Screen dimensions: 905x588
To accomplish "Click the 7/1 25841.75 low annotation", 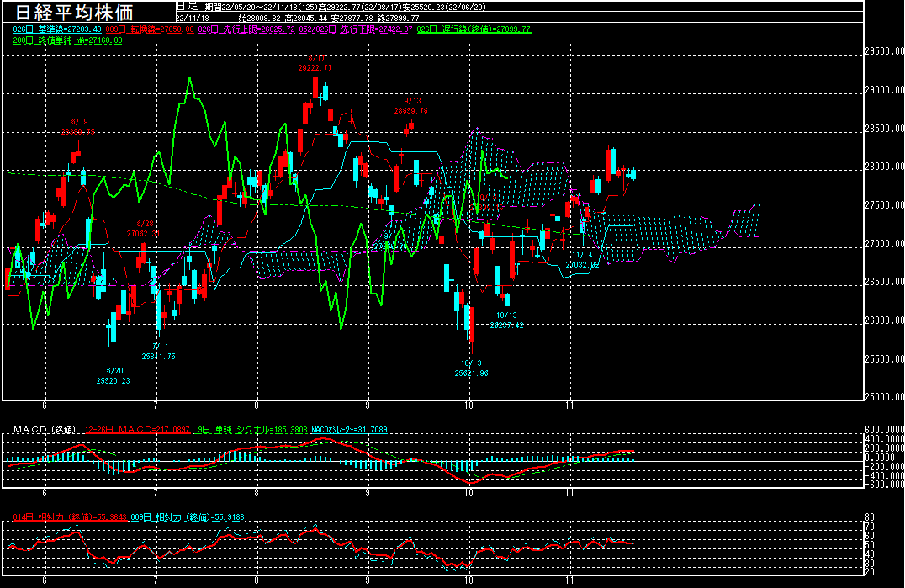I will 159,352.
